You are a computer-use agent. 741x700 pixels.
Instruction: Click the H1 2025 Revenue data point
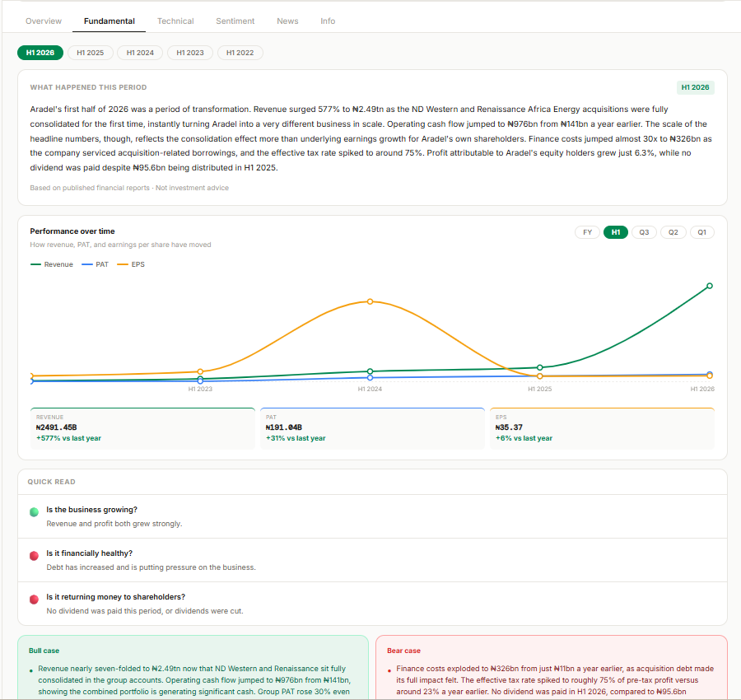pyautogui.click(x=539, y=367)
